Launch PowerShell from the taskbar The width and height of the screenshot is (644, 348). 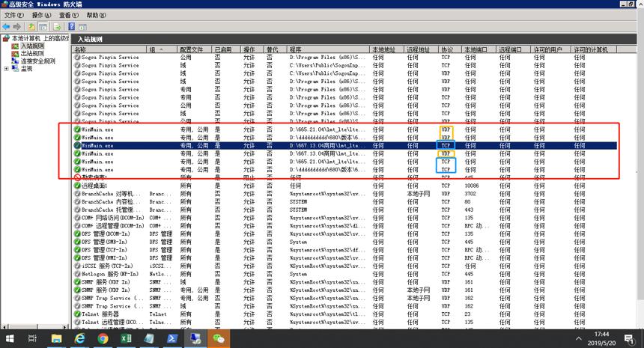pyautogui.click(x=171, y=338)
